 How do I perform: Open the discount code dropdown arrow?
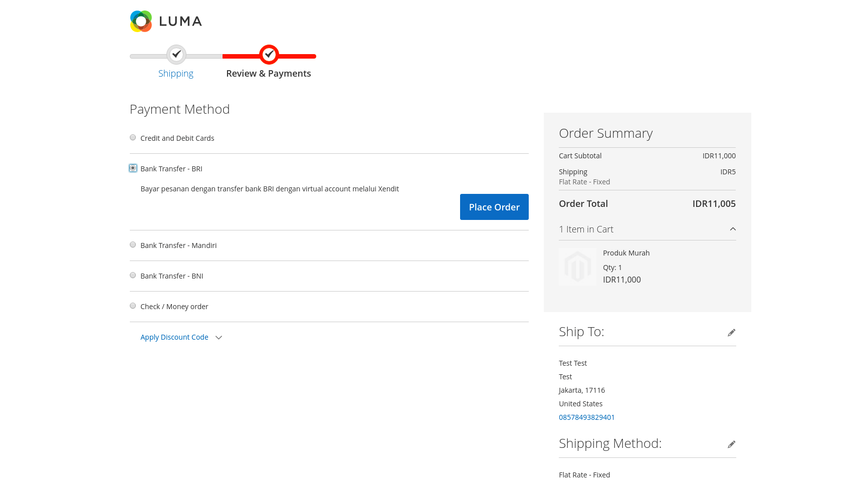click(x=219, y=337)
